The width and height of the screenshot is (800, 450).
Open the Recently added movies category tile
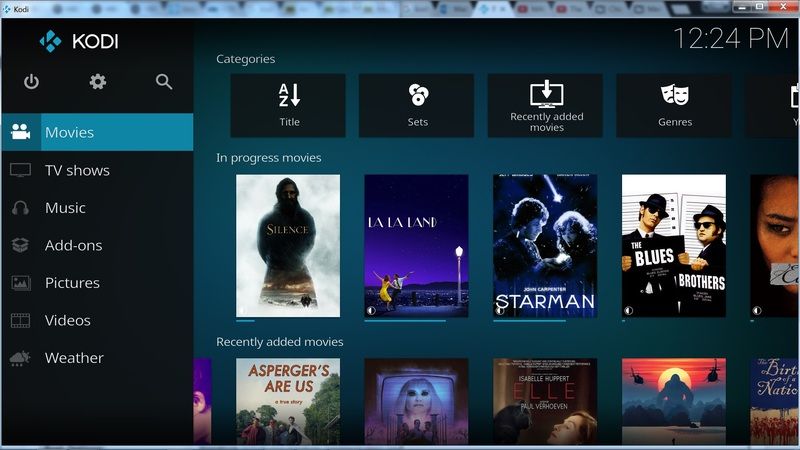click(x=545, y=106)
